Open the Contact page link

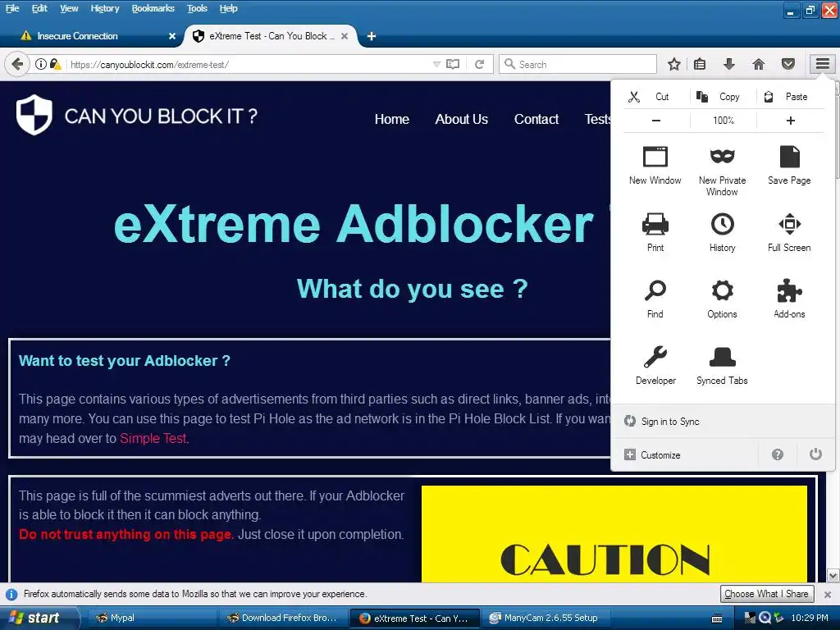[536, 119]
